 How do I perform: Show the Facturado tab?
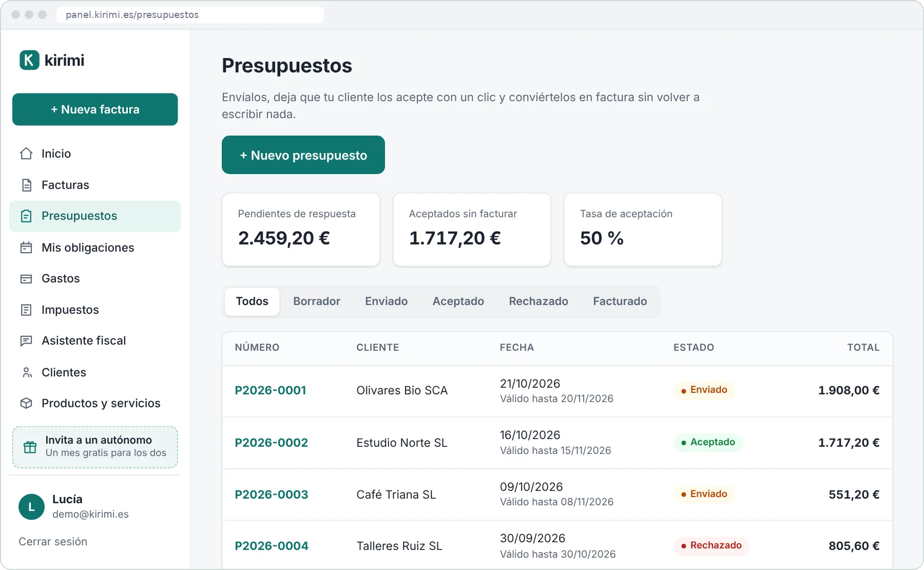[x=620, y=301]
